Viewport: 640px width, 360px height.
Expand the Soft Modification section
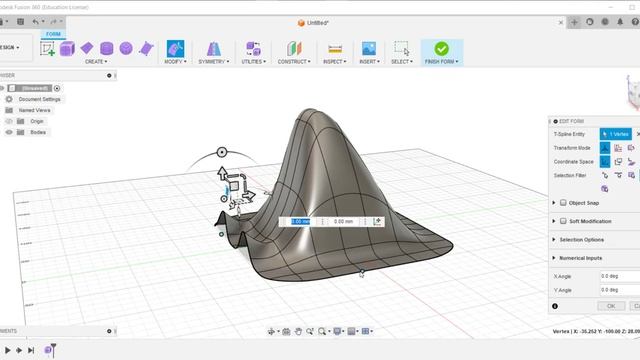pos(554,221)
